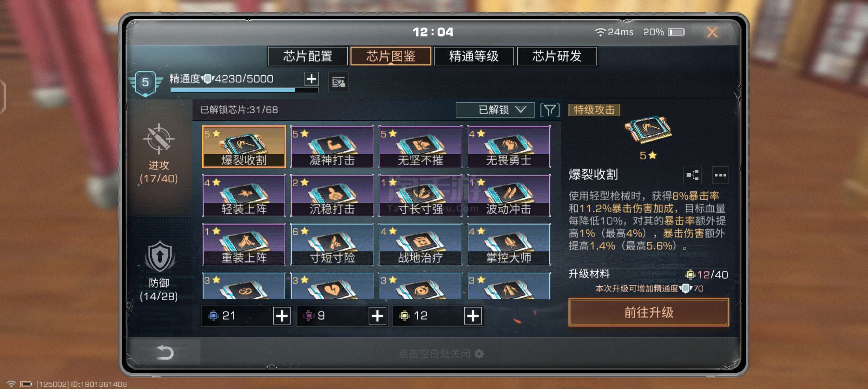Open the funnel filter icon beside 已解锁
The image size is (868, 389).
(x=550, y=110)
